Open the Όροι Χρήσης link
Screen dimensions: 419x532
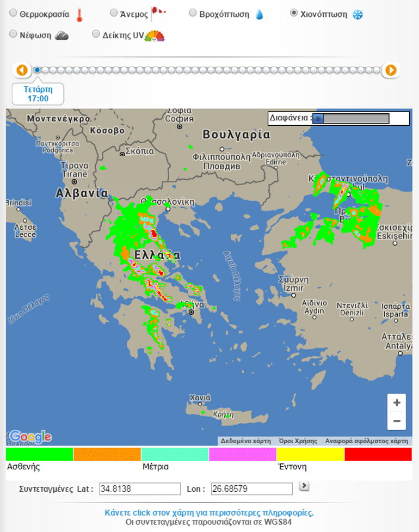pyautogui.click(x=298, y=441)
